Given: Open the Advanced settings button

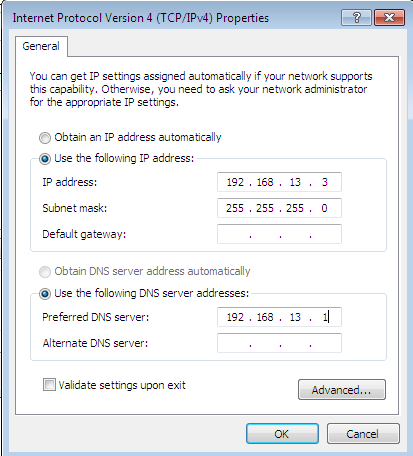Looking at the screenshot, I should pos(342,389).
